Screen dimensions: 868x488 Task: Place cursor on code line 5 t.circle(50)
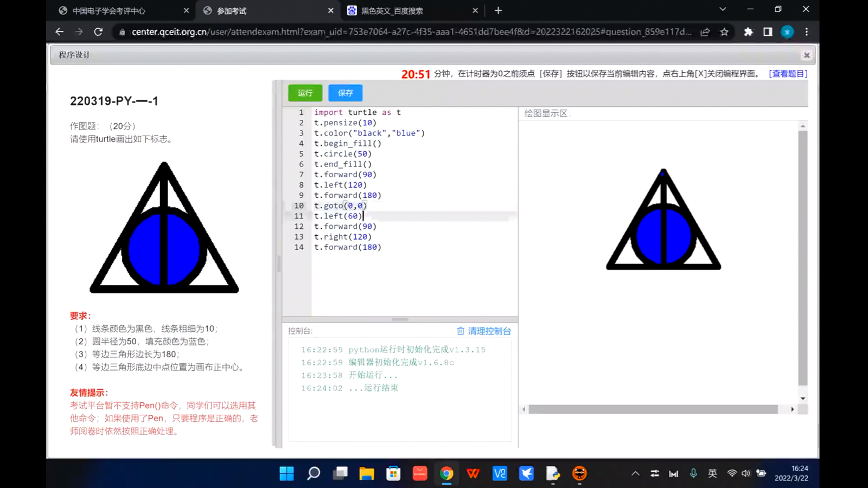coord(343,154)
